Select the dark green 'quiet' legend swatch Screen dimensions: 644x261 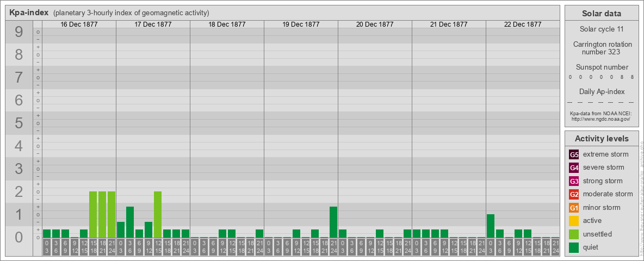click(574, 247)
